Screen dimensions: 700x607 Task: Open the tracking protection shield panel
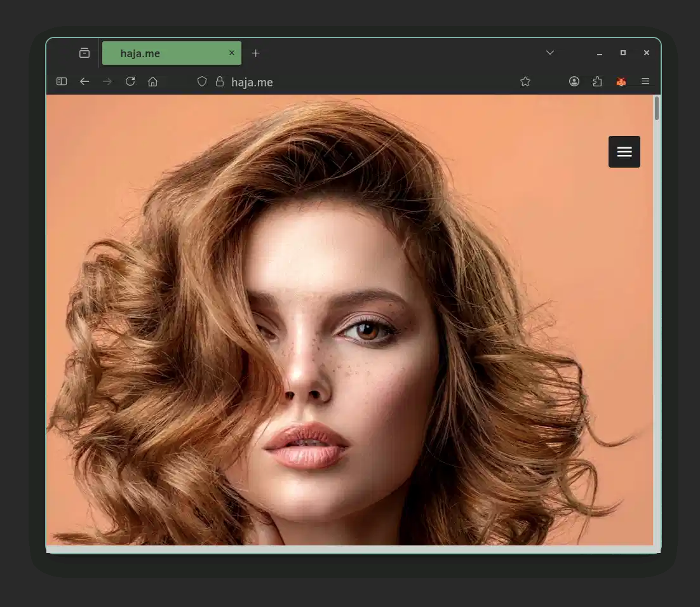pyautogui.click(x=202, y=81)
